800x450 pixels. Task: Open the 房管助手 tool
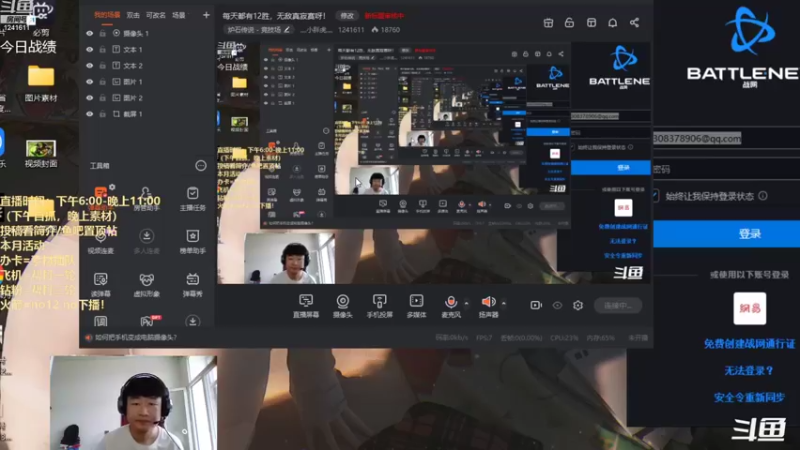pos(146,198)
